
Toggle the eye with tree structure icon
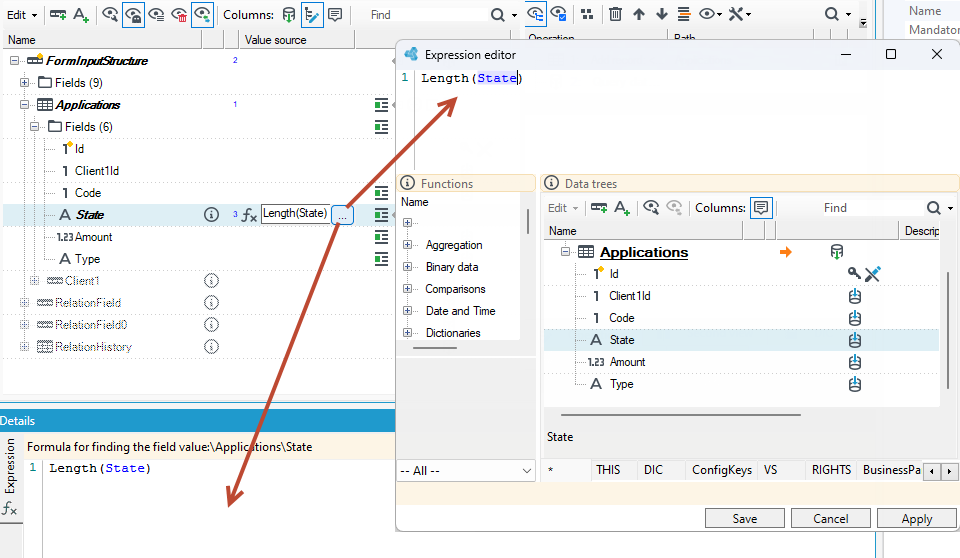(x=536, y=15)
